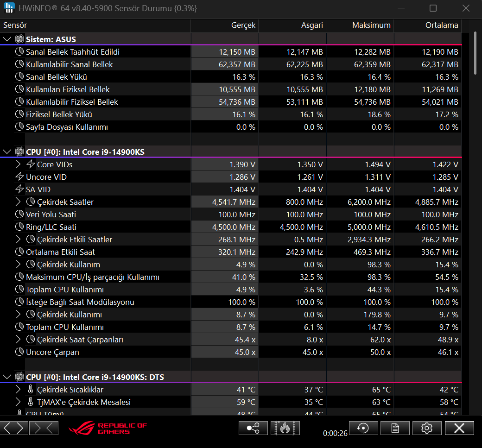Click the thermometer icon of Çekirdek Sıcaklıklar
This screenshot has width=482, height=448.
tap(31, 389)
